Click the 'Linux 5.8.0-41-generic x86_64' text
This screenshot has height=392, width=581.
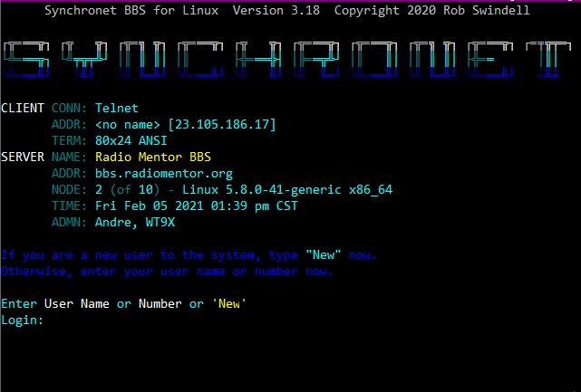click(x=287, y=189)
